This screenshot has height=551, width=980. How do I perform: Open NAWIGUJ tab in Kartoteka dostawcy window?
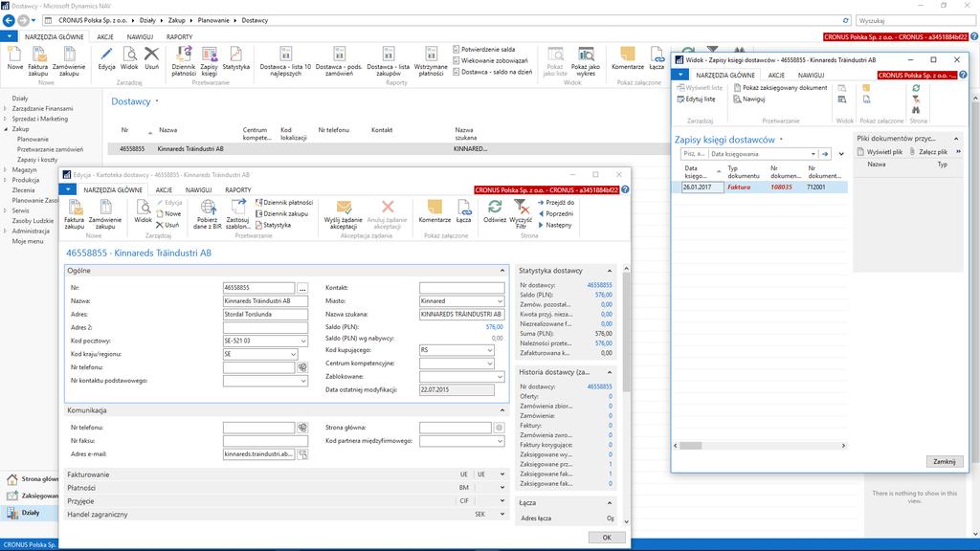click(199, 190)
